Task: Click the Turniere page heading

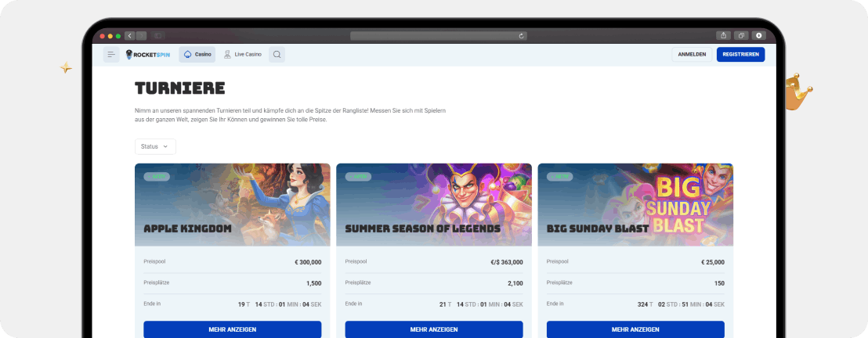Action: 180,88
